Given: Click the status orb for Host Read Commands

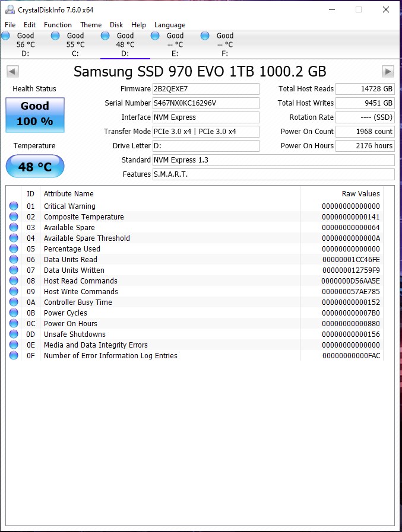Looking at the screenshot, I should pyautogui.click(x=14, y=281).
